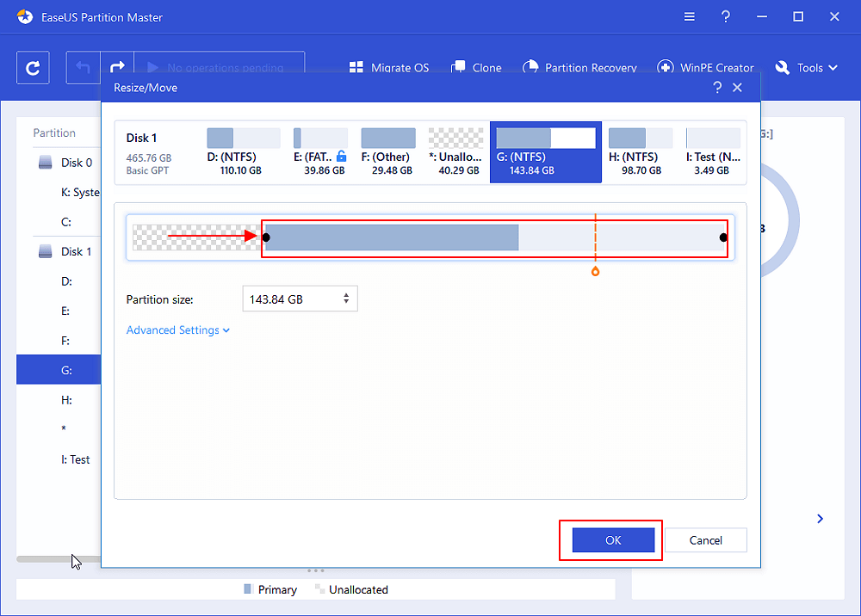Click the right chevron arrow on side panel

[820, 519]
